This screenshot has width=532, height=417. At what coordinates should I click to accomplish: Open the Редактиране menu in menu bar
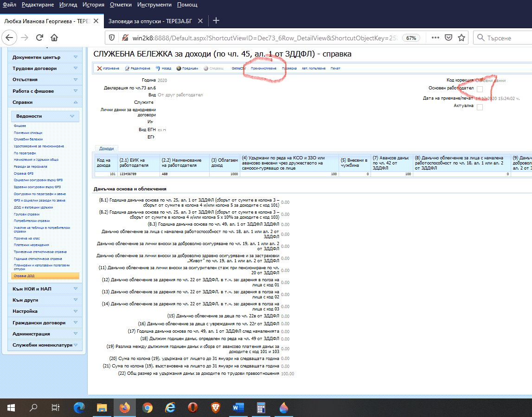click(x=38, y=5)
